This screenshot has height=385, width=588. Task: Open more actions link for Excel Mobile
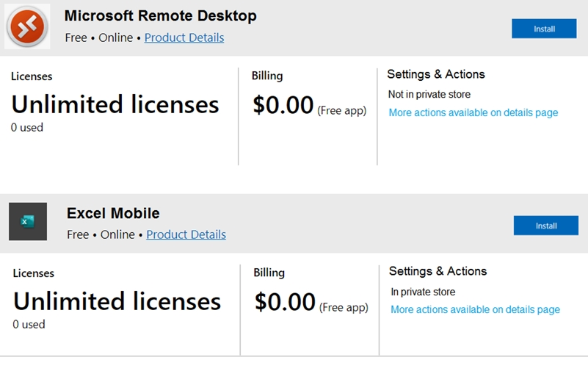(475, 309)
